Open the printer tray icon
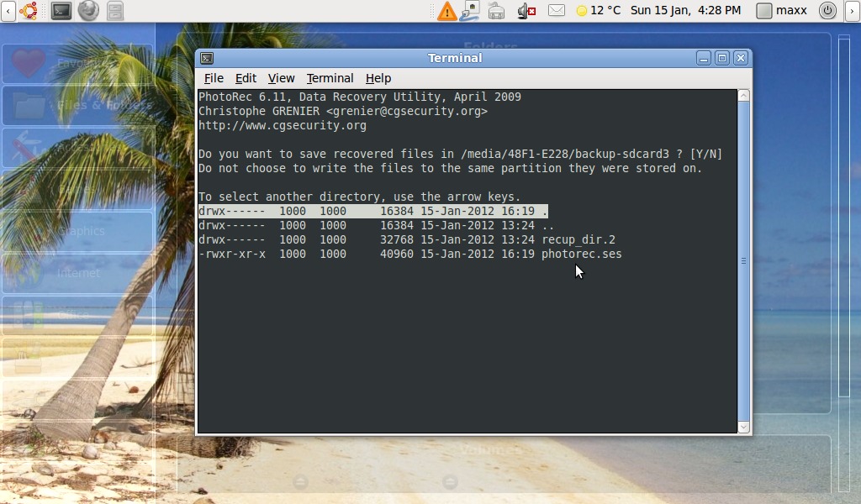The height and width of the screenshot is (504, 861). (496, 11)
